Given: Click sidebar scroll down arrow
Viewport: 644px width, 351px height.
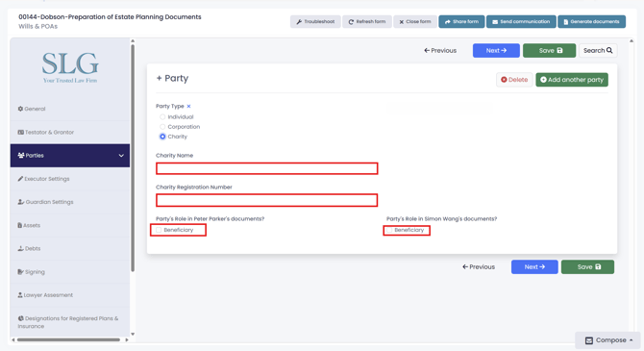Looking at the screenshot, I should point(133,334).
